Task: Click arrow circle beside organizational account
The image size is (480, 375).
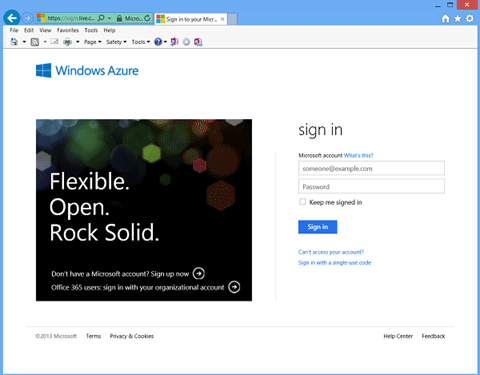Action: click(234, 287)
